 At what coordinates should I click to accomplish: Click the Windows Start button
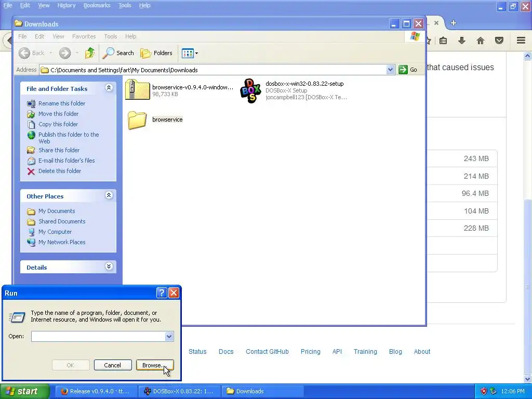25,391
